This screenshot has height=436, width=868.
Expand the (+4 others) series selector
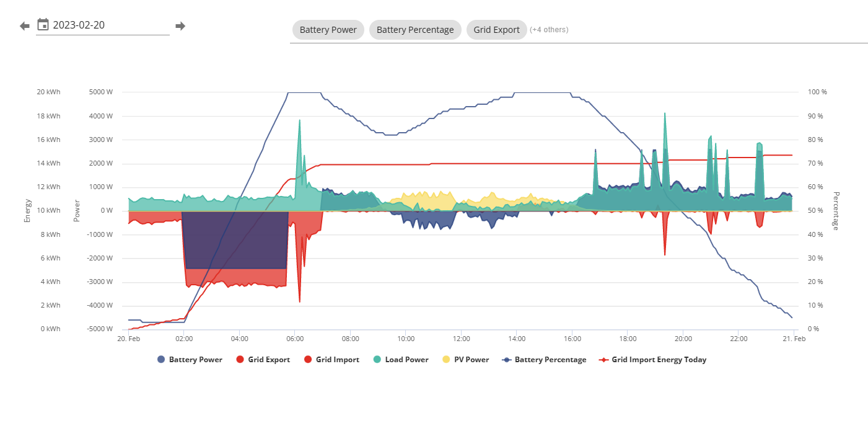(549, 30)
